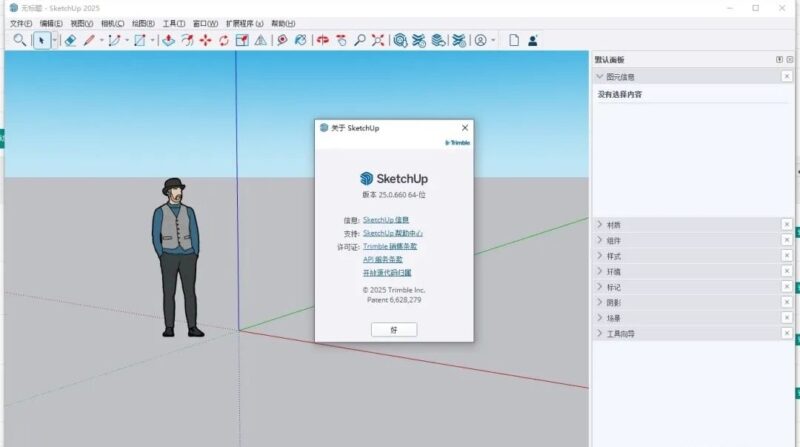The height and width of the screenshot is (447, 800).
Task: Open the 扩展程序(x) menu
Action: pos(244,23)
